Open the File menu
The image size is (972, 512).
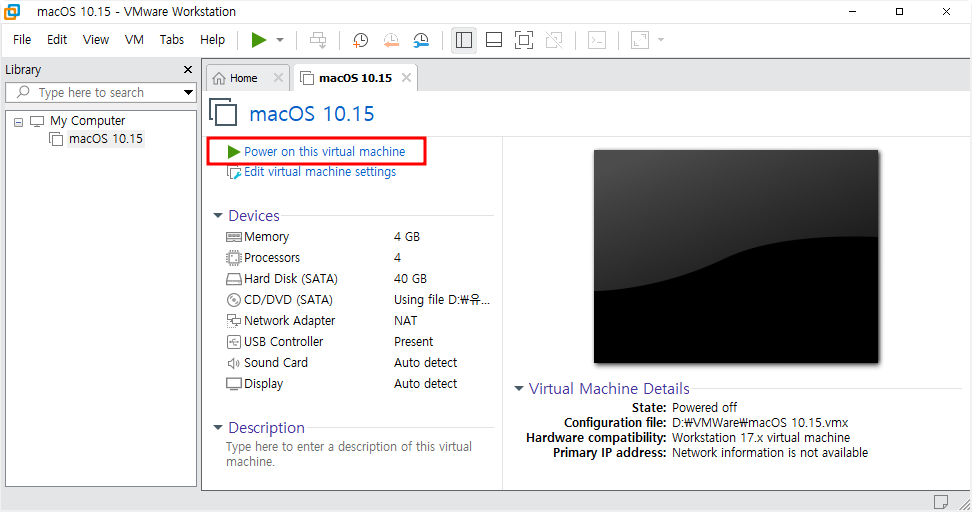coord(22,40)
